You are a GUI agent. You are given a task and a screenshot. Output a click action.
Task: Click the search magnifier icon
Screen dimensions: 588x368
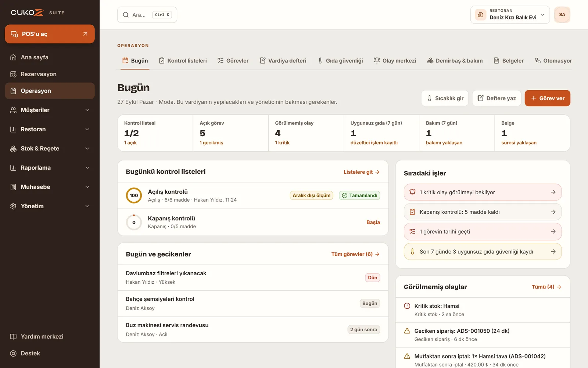[126, 15]
